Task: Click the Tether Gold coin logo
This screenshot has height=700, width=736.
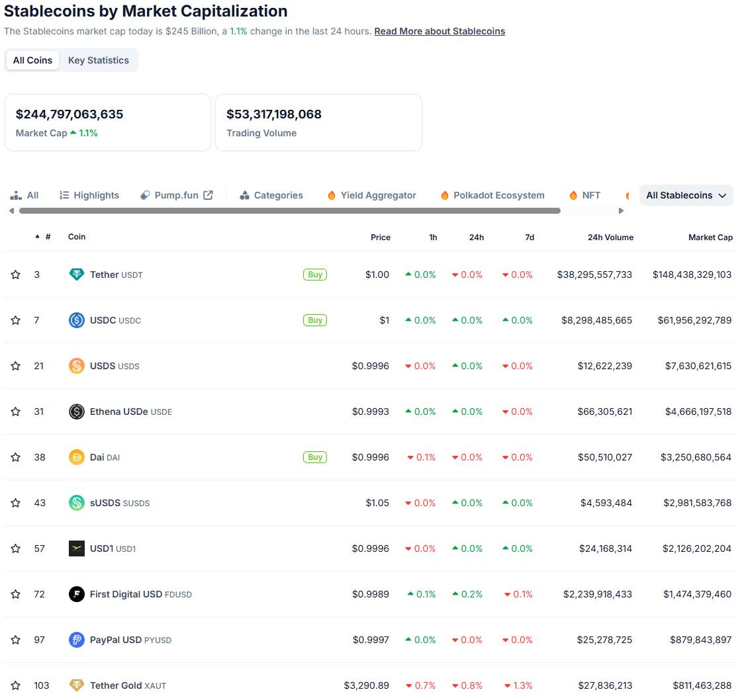Action: [x=77, y=685]
